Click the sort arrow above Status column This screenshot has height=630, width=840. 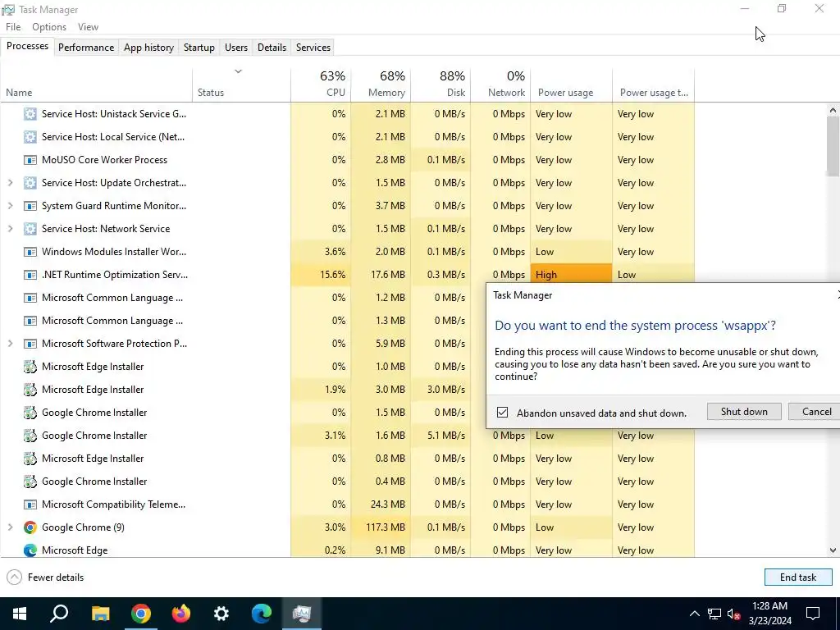click(239, 71)
